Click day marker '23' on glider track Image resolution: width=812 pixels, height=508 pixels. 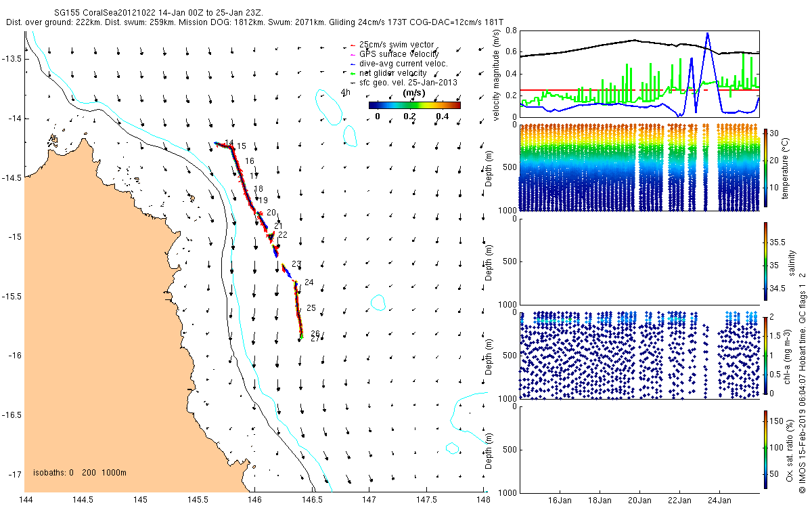296,264
